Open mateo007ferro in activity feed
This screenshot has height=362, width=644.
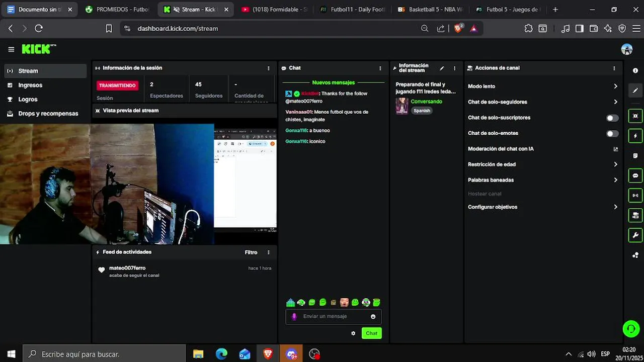tap(127, 268)
